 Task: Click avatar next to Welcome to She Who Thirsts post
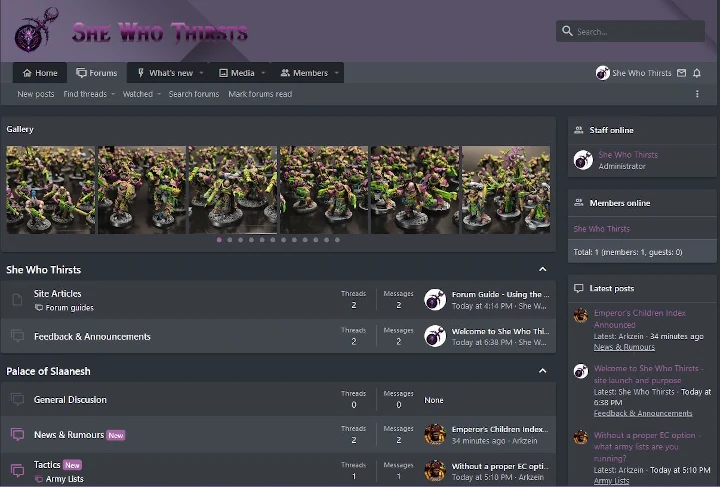pos(580,371)
